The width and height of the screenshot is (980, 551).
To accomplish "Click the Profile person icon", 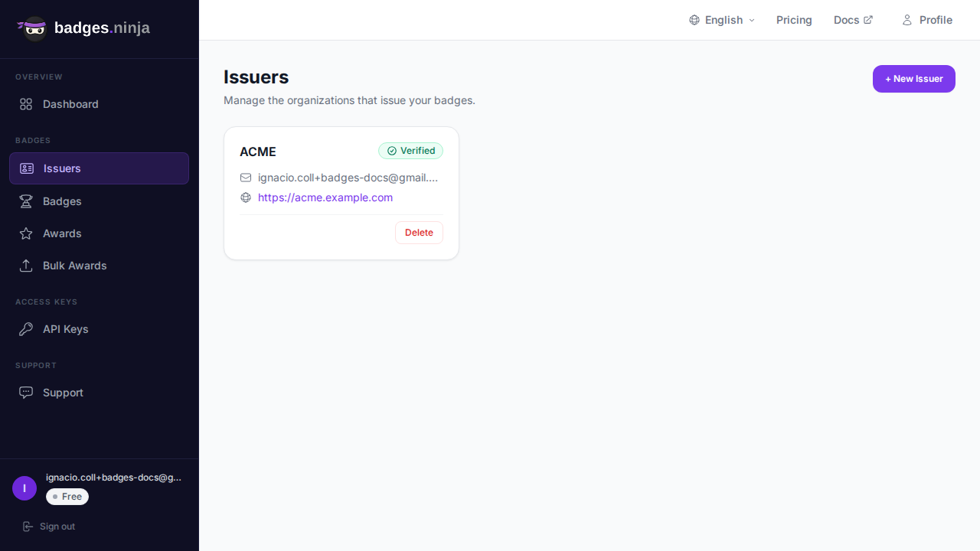I will point(907,20).
